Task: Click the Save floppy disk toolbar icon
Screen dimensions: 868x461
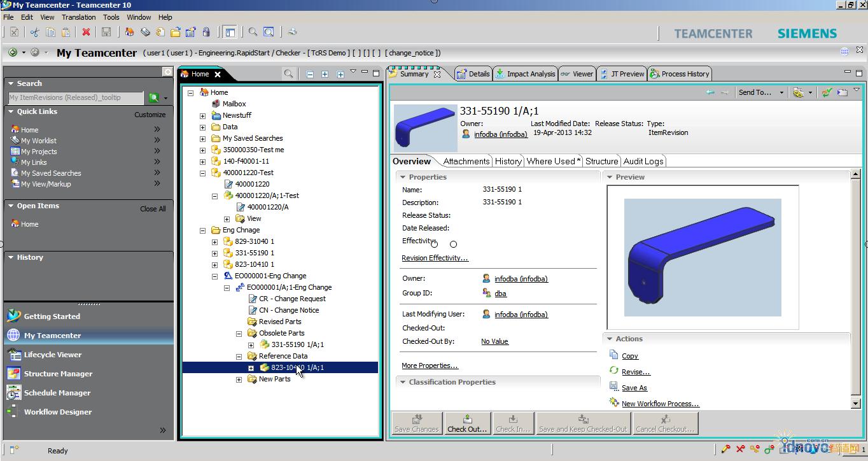Action: coord(106,32)
